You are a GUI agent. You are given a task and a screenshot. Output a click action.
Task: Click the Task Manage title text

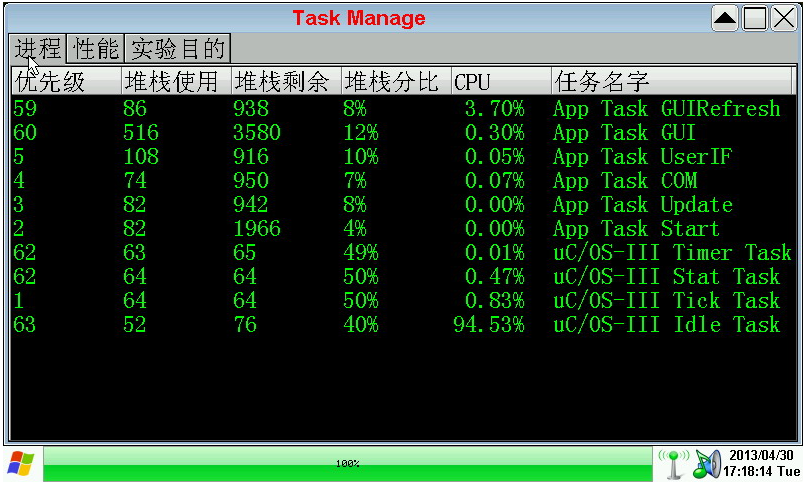[x=359, y=18]
